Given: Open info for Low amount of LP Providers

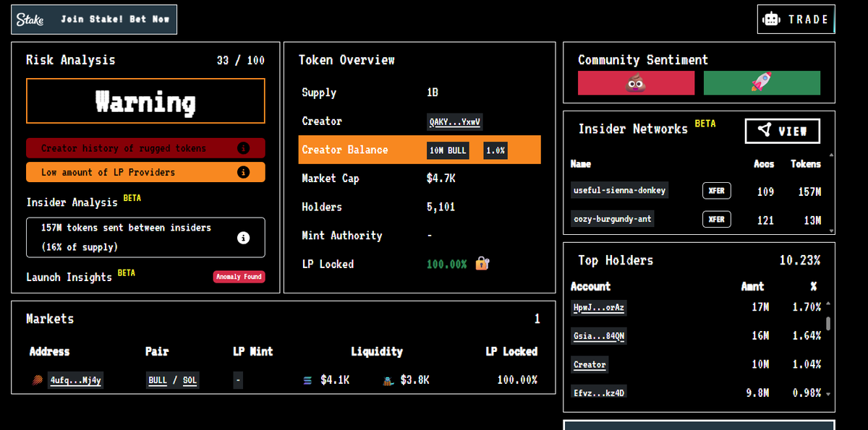Looking at the screenshot, I should pyautogui.click(x=244, y=172).
